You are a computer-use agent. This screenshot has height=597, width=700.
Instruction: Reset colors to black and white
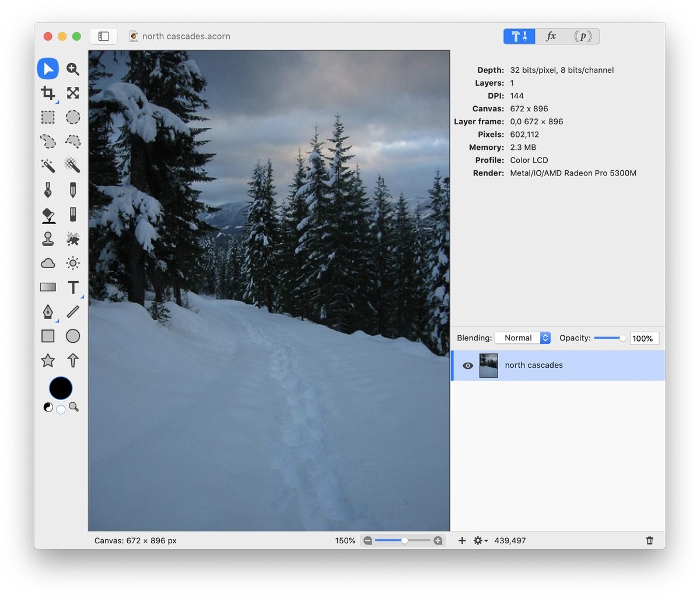click(x=48, y=408)
